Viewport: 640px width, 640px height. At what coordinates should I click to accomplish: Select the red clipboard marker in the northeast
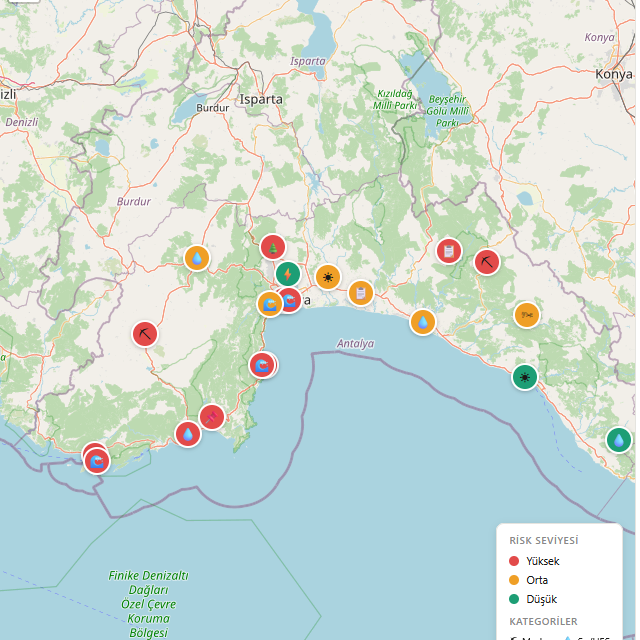tap(449, 250)
